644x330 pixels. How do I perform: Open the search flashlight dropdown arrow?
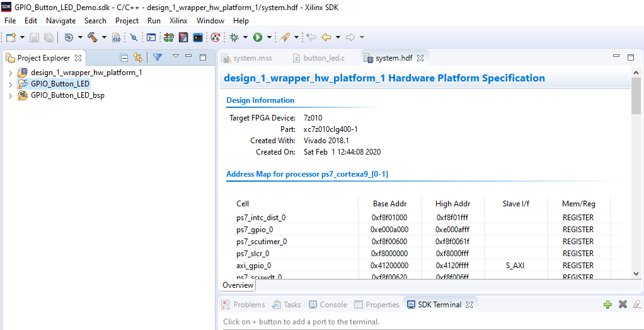tap(296, 37)
